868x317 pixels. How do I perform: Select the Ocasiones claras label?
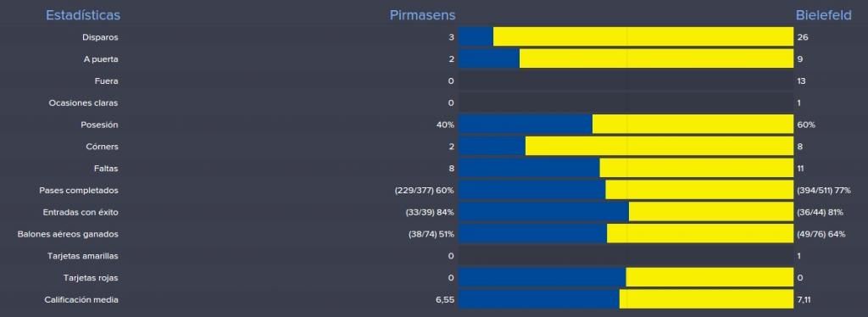(83, 103)
